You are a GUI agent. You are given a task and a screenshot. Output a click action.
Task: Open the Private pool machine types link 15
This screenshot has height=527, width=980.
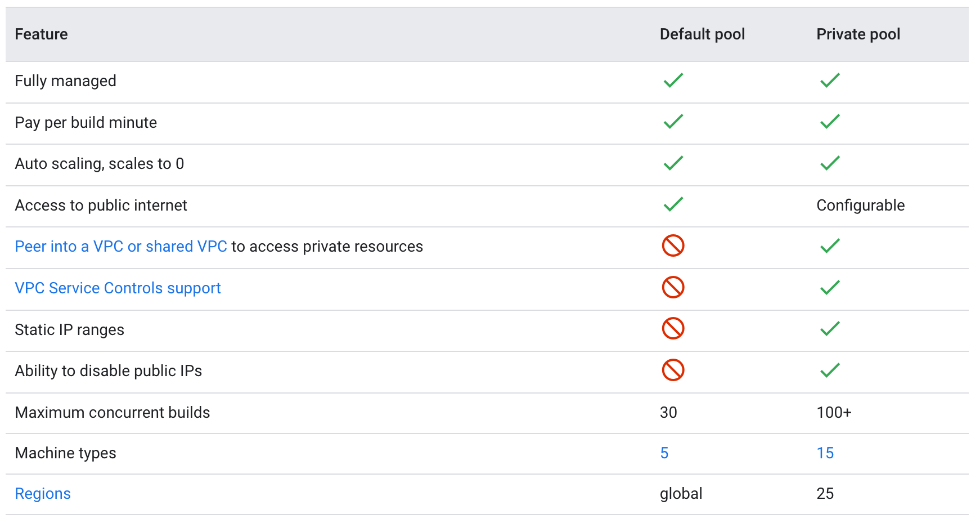tap(825, 453)
